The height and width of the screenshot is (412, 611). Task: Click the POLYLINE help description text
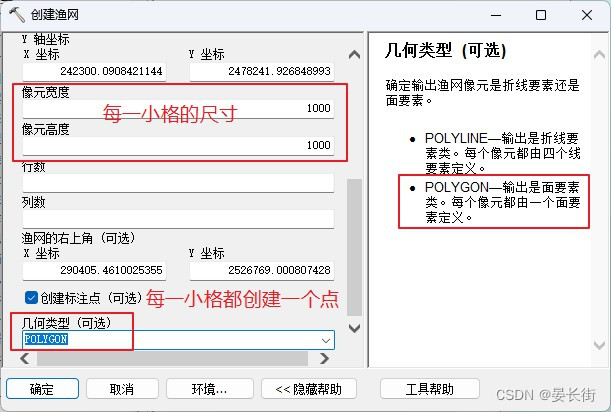coord(503,153)
